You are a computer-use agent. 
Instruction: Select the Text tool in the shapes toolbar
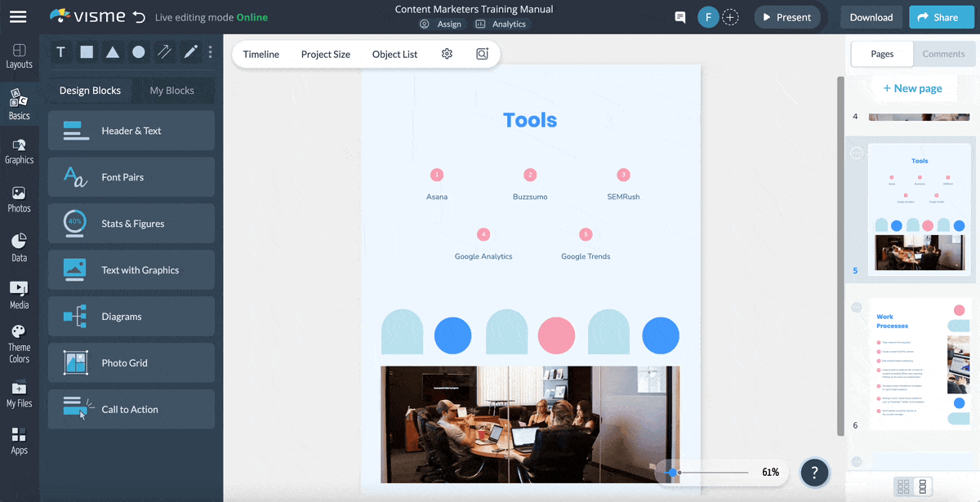coord(60,52)
